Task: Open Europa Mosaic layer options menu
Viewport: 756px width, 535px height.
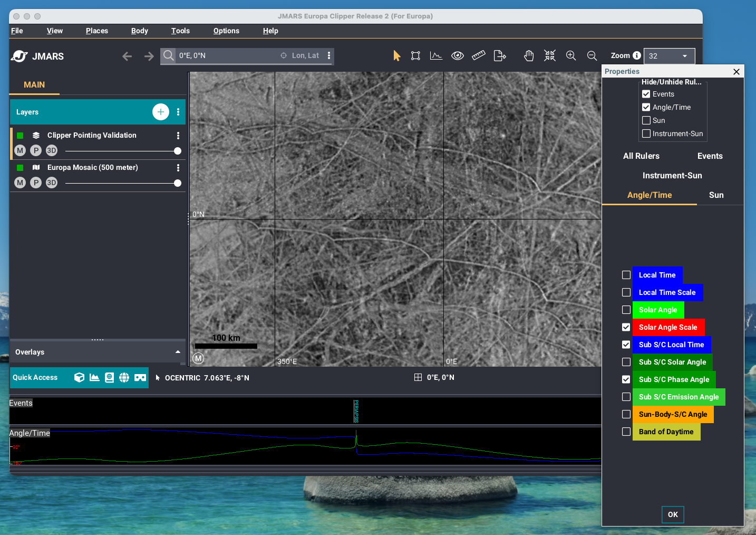Action: coord(178,168)
